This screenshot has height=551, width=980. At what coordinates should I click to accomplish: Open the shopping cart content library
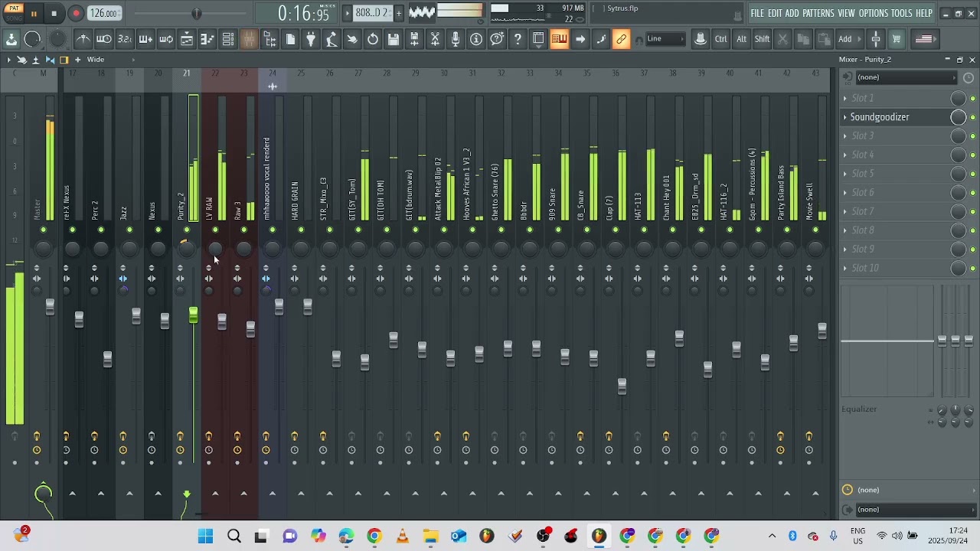pos(897,39)
